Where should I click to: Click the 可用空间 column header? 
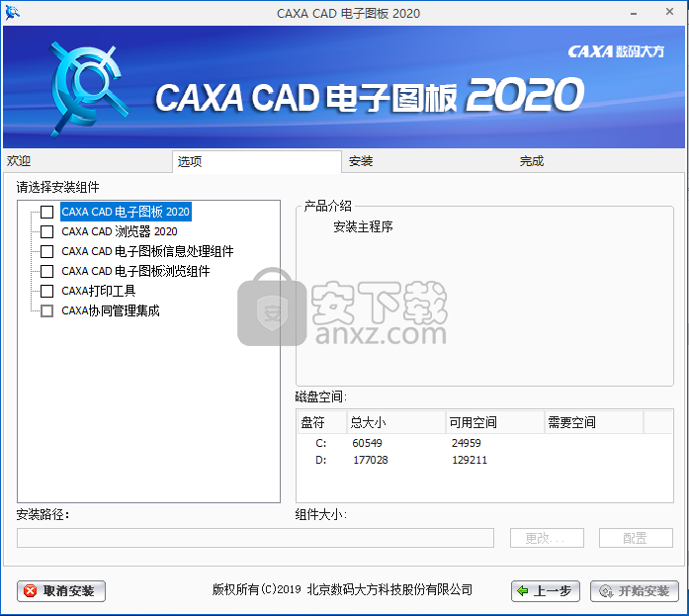(495, 422)
